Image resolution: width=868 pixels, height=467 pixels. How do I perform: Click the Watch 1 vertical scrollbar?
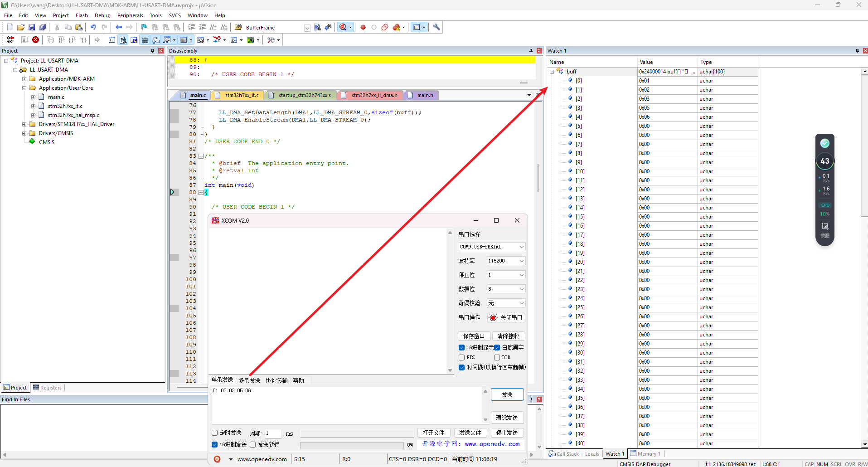pyautogui.click(x=864, y=258)
